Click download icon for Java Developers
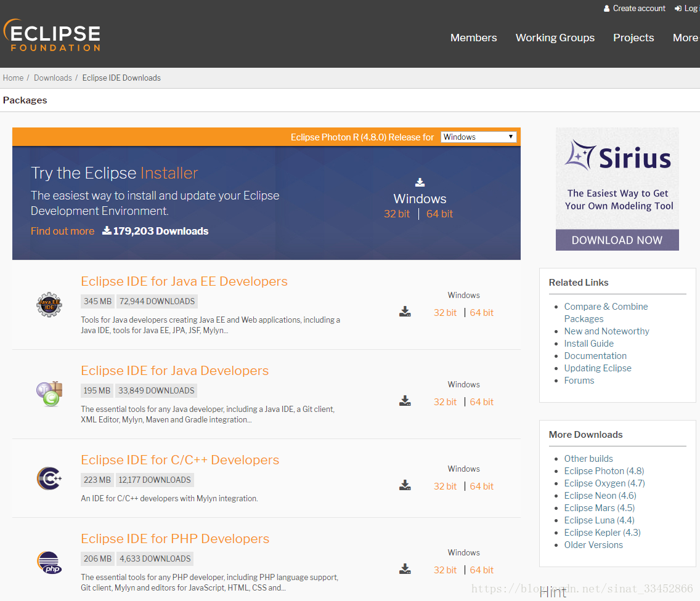Image resolution: width=700 pixels, height=601 pixels. tap(405, 401)
